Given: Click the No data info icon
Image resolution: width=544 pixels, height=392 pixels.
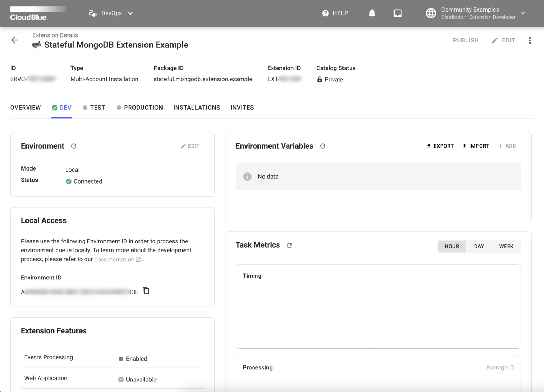Looking at the screenshot, I should tap(247, 177).
